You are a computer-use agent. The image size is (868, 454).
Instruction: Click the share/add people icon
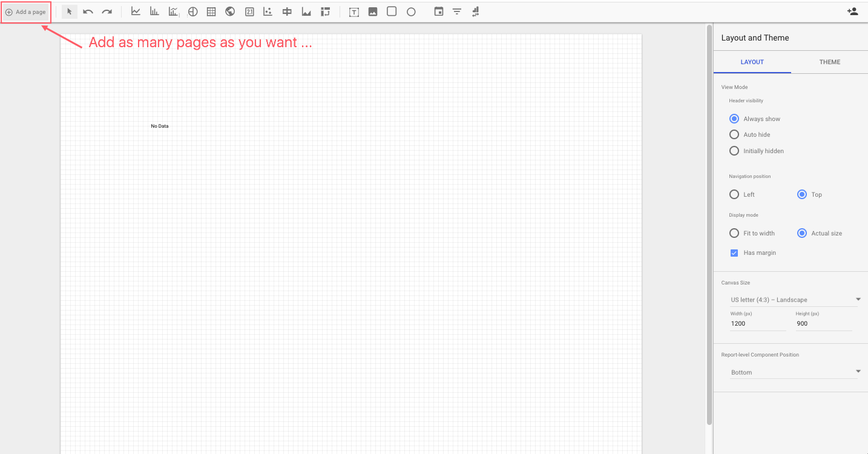point(852,11)
